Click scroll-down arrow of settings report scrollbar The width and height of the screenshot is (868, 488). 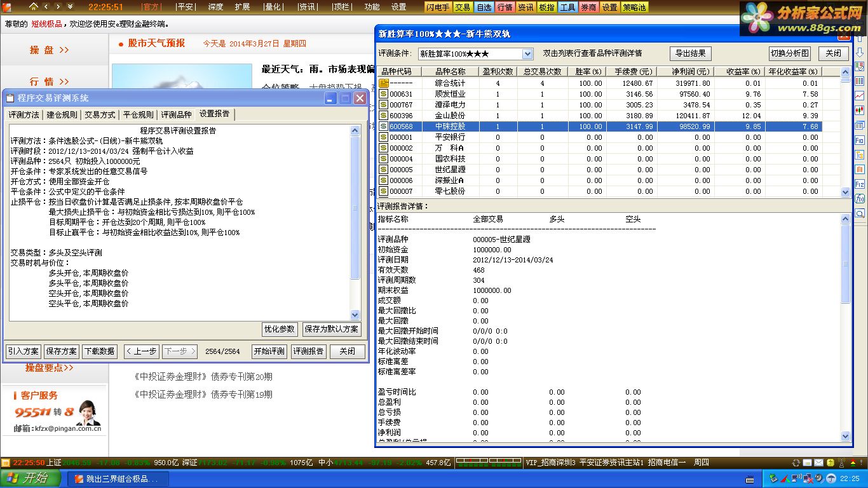(x=355, y=315)
